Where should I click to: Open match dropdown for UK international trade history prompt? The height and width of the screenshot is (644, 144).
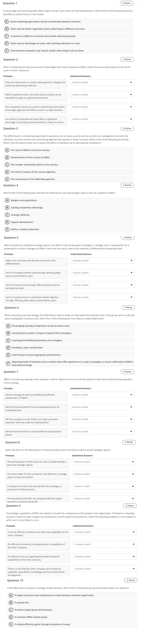[102, 119]
